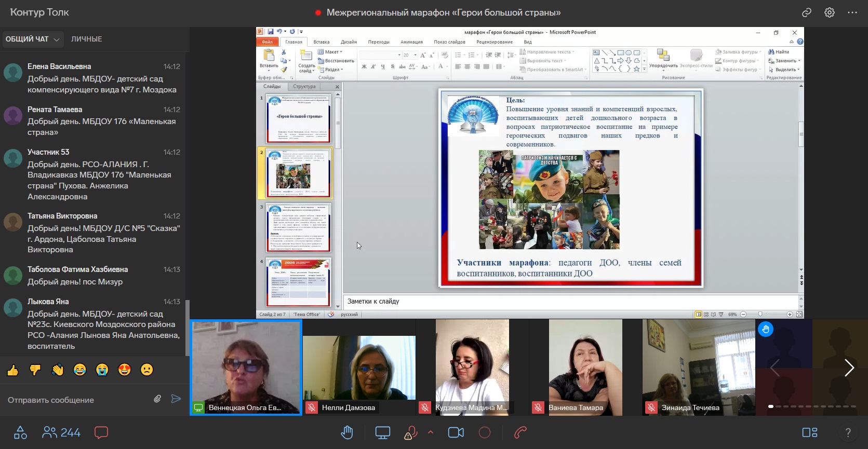
Task: Adjust the PowerPoint zoom slider handle
Action: [x=760, y=314]
